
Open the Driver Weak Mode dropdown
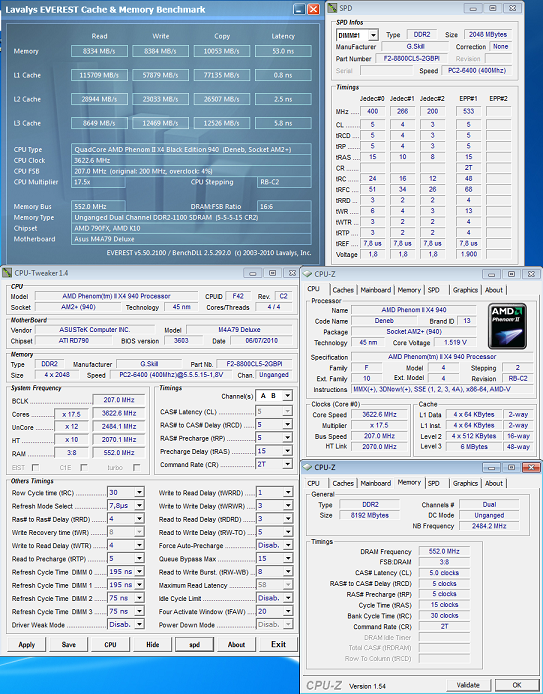coord(139,625)
